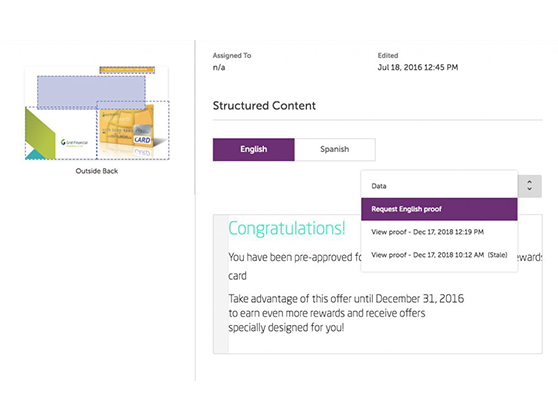The image size is (558, 410).
Task: Switch to the Spanish language tab
Action: 335,149
